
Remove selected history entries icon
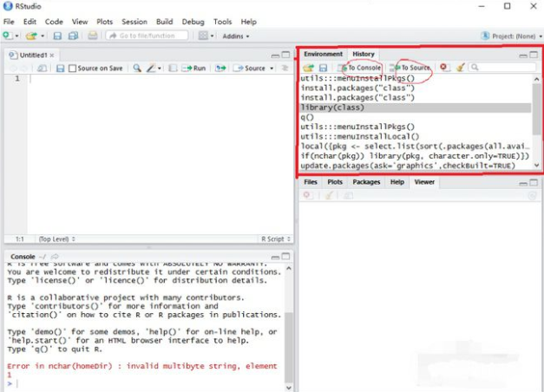(x=444, y=67)
